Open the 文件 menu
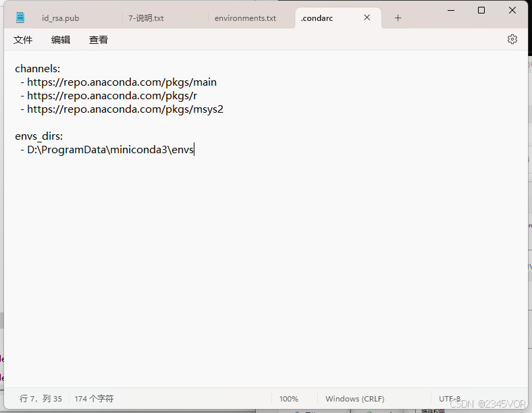Screen dimensions: 532x413 click(23, 40)
